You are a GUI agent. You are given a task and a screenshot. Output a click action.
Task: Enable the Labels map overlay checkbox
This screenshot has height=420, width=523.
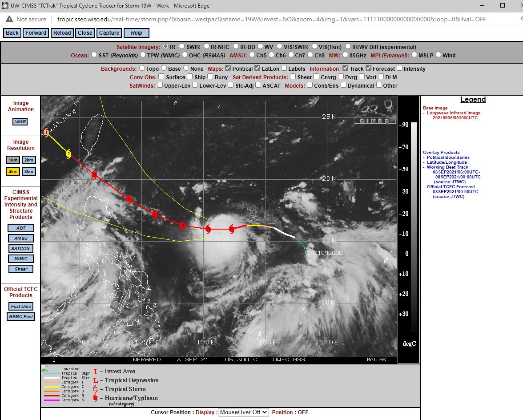284,68
